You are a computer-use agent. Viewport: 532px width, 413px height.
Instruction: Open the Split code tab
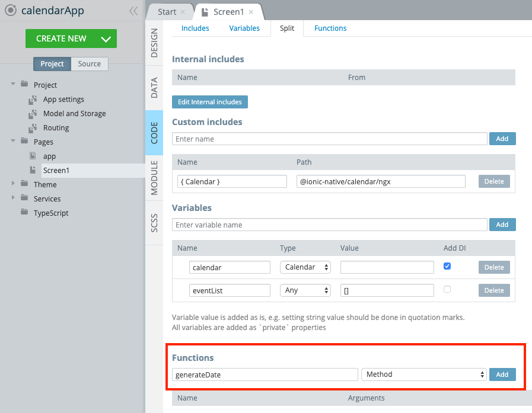pos(287,28)
